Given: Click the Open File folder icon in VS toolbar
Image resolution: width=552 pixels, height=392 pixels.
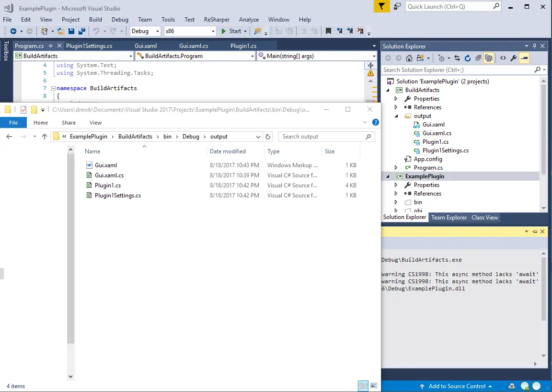Looking at the screenshot, I should pyautogui.click(x=60, y=31).
